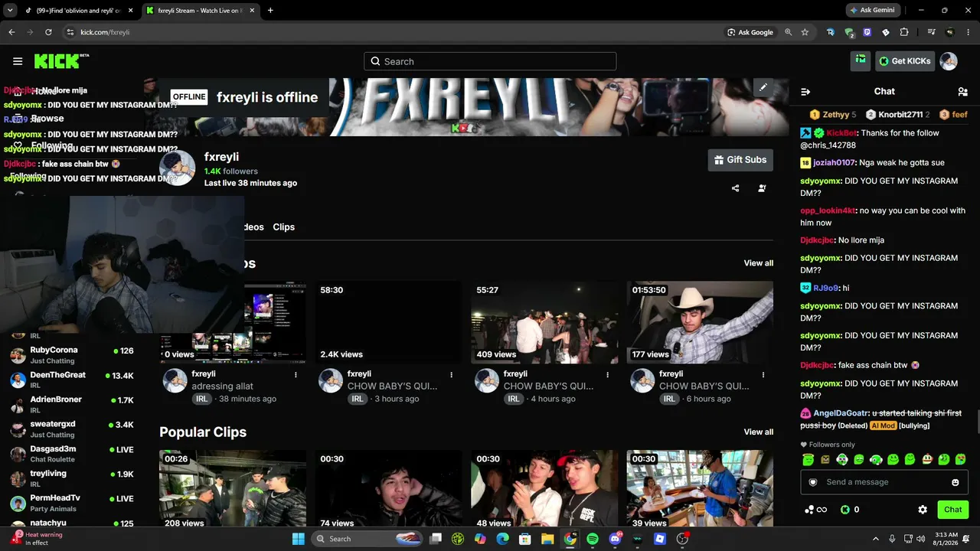Viewport: 980px width, 551px height.
Task: Open the green treasure chest drops icon
Action: (861, 61)
